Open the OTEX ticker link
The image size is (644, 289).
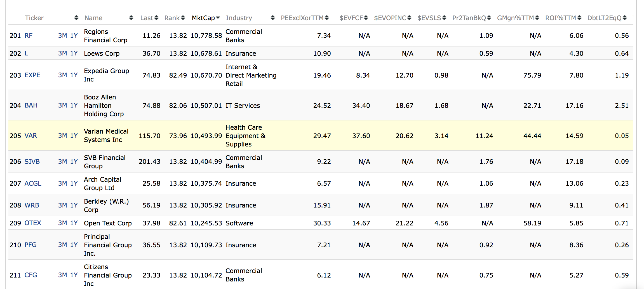coord(33,223)
